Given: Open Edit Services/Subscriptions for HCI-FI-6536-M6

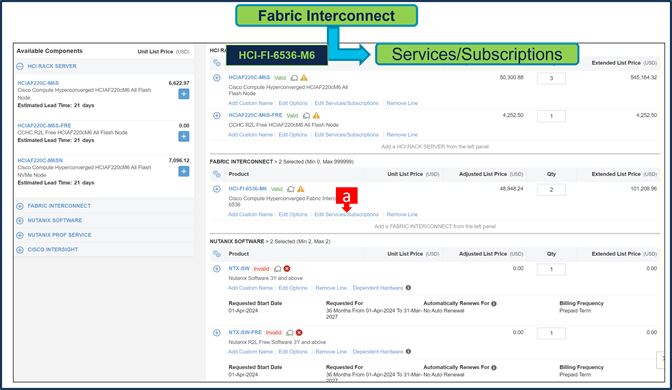Looking at the screenshot, I should tap(346, 214).
